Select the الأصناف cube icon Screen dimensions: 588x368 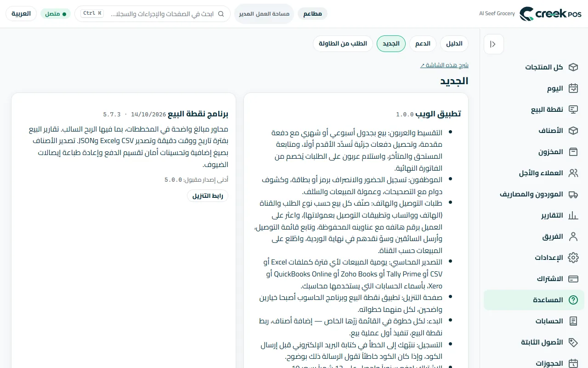coord(573,131)
